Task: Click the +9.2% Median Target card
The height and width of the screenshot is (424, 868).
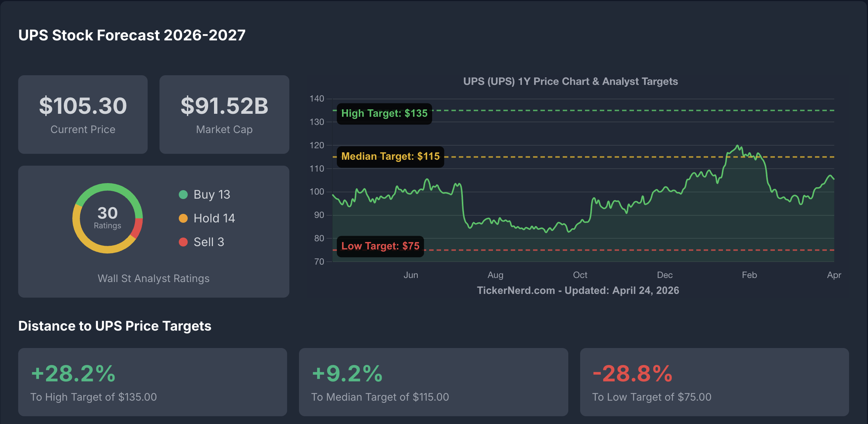Action: pos(433,382)
